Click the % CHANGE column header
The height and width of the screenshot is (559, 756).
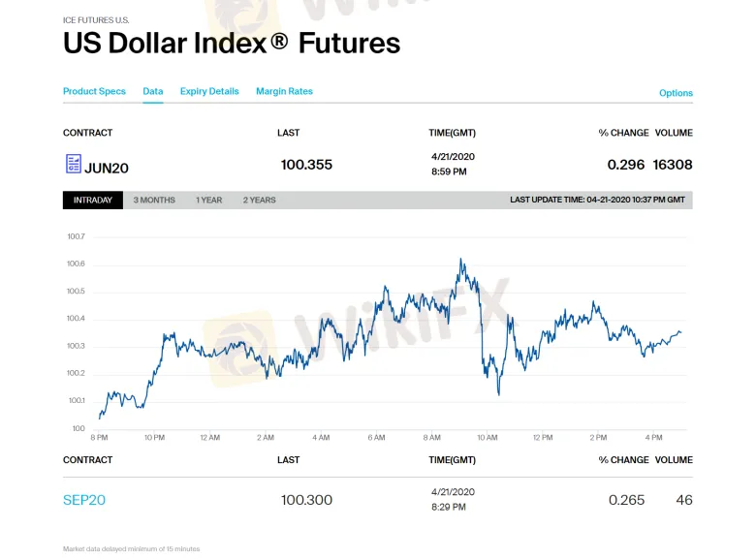(623, 133)
